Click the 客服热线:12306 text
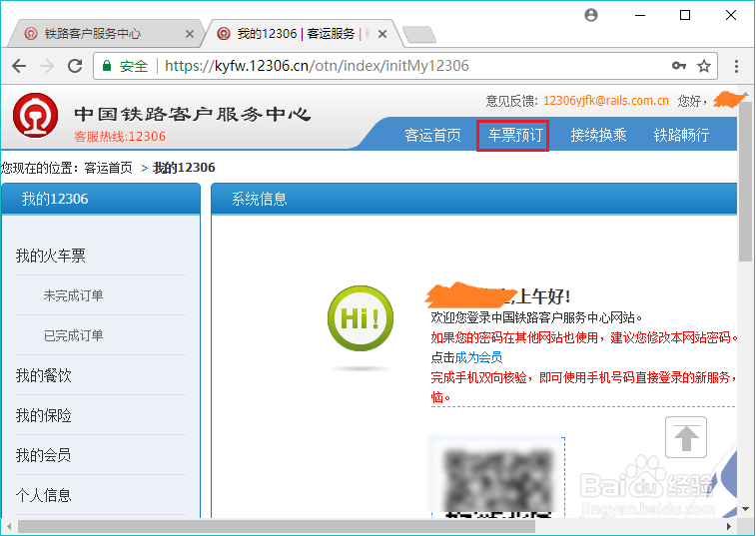Viewport: 756px width, 536px height. pos(120,137)
